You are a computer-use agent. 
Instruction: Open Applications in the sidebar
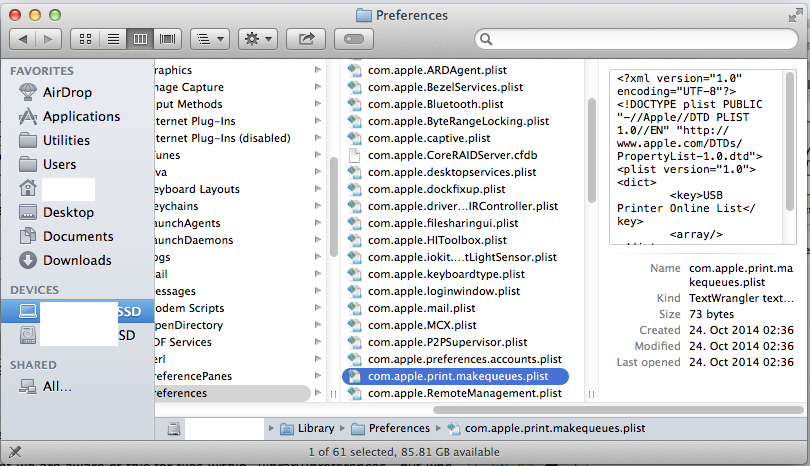[69, 116]
